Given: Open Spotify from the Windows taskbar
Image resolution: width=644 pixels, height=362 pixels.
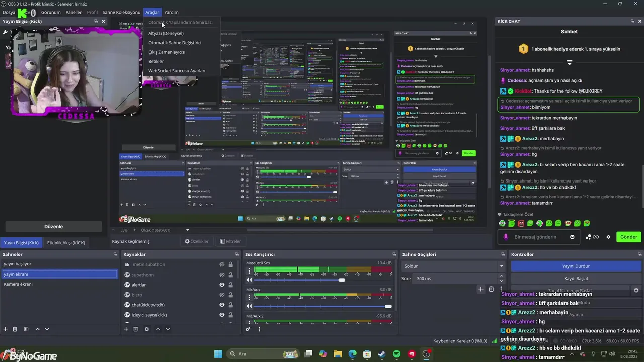Looking at the screenshot, I should (x=396, y=354).
